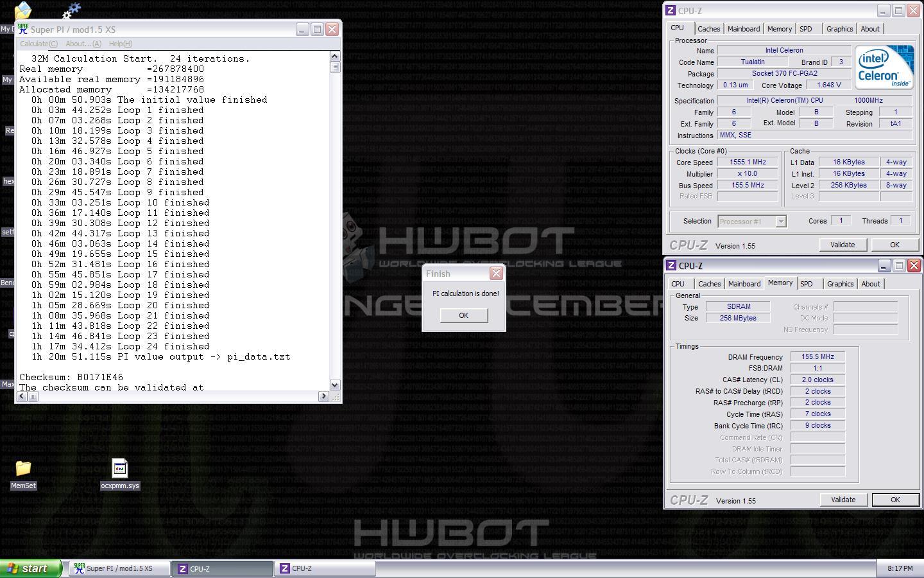Screen dimensions: 924x578
Task: Click the Cycle Time tRAS 7 clocks field
Action: 817,414
